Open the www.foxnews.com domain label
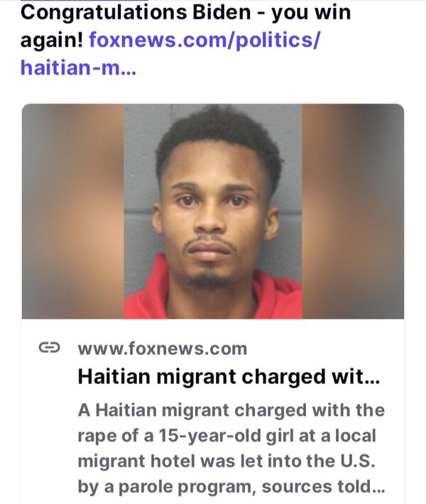The image size is (426, 504). tap(163, 349)
